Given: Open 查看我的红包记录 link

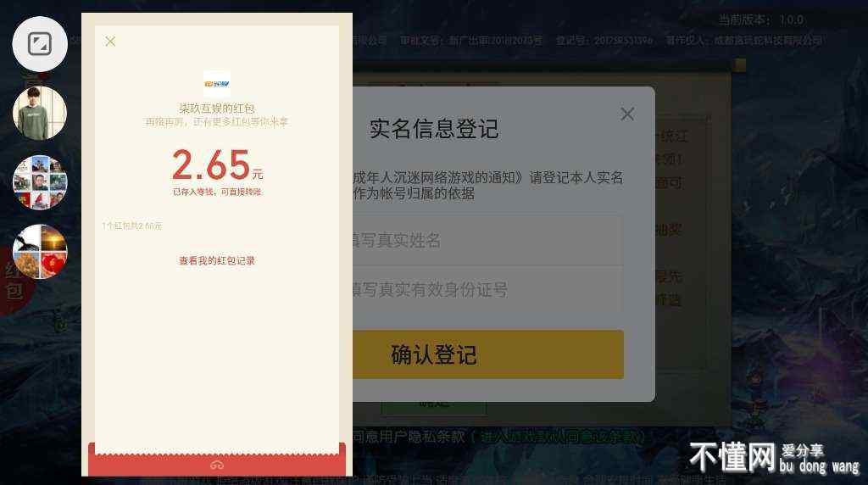Looking at the screenshot, I should coord(217,261).
